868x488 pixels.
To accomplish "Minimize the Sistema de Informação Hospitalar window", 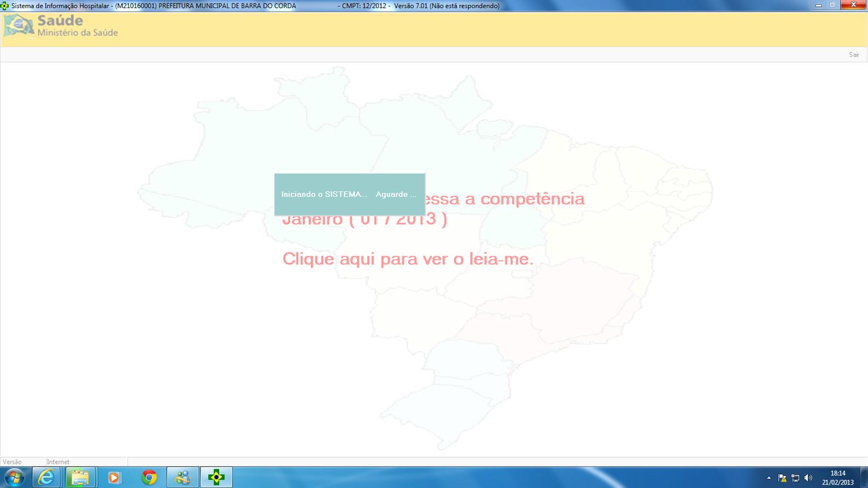I will 818,5.
